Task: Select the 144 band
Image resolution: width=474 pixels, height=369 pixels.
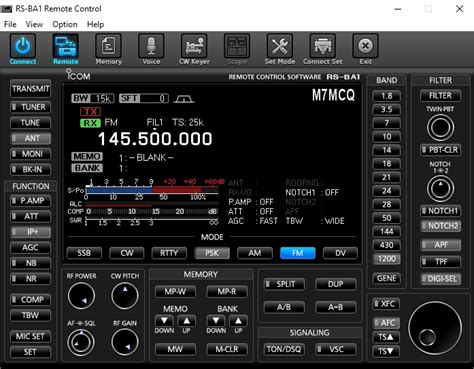Action: click(386, 232)
